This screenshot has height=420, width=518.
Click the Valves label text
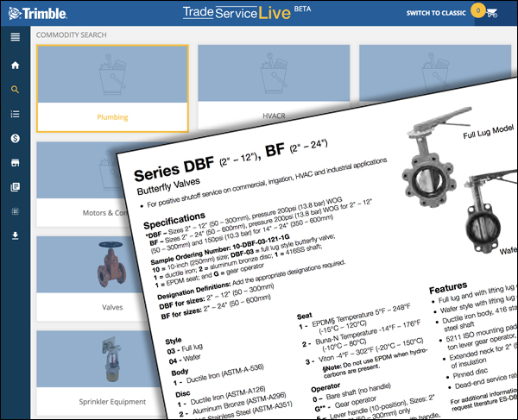click(x=112, y=307)
